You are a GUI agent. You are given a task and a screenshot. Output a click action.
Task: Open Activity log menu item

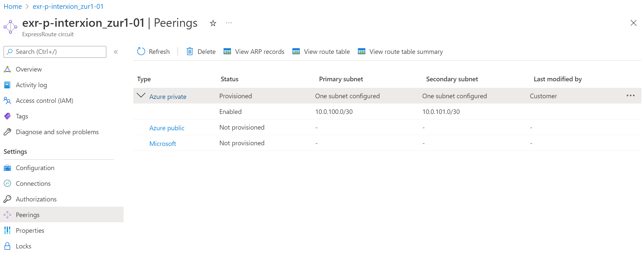tap(31, 85)
